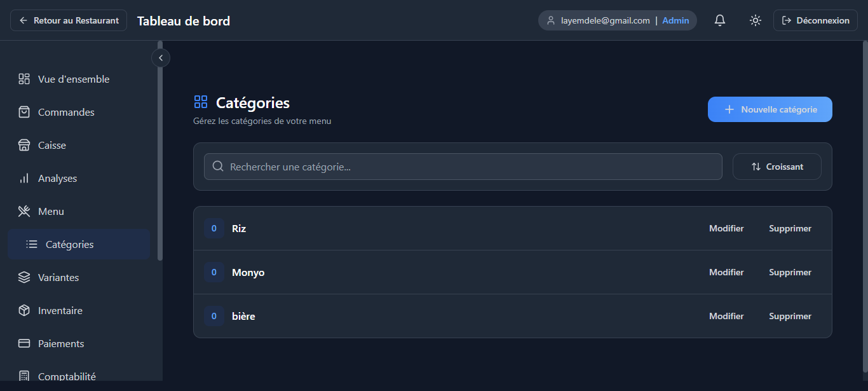The height and width of the screenshot is (391, 868).
Task: Click Modifier for the Riz category
Action: pyautogui.click(x=726, y=228)
